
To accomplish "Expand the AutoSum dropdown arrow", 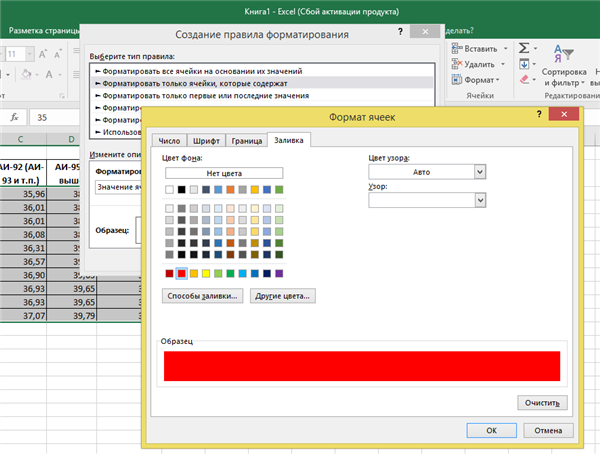I will coord(535,48).
